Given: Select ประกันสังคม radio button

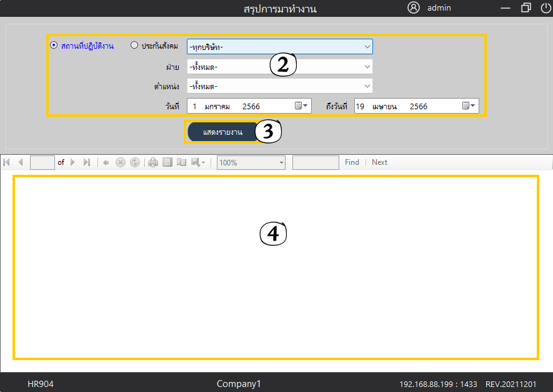Looking at the screenshot, I should tap(134, 45).
